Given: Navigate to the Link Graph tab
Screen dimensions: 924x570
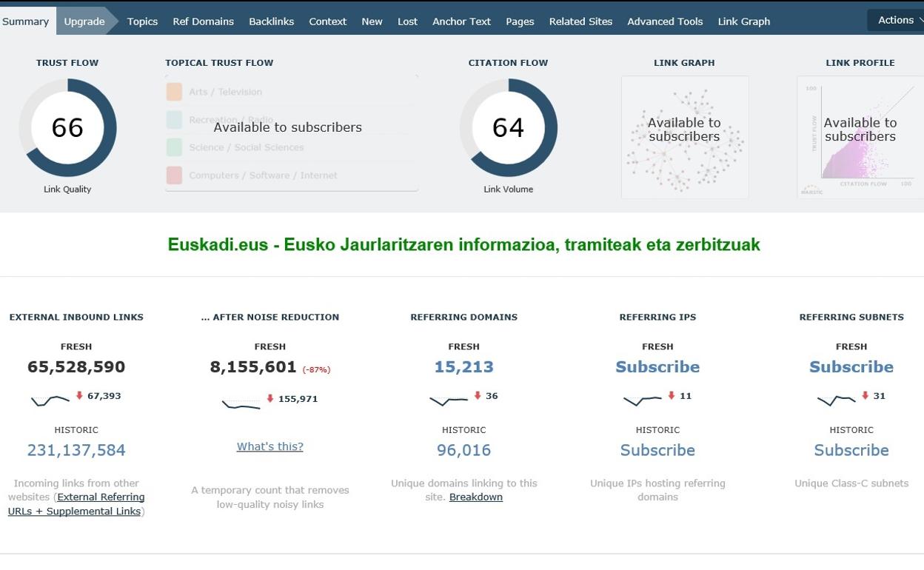Looking at the screenshot, I should pos(743,21).
